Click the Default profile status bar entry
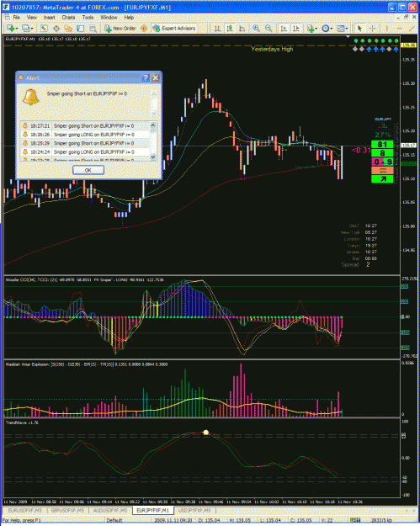 point(114,520)
